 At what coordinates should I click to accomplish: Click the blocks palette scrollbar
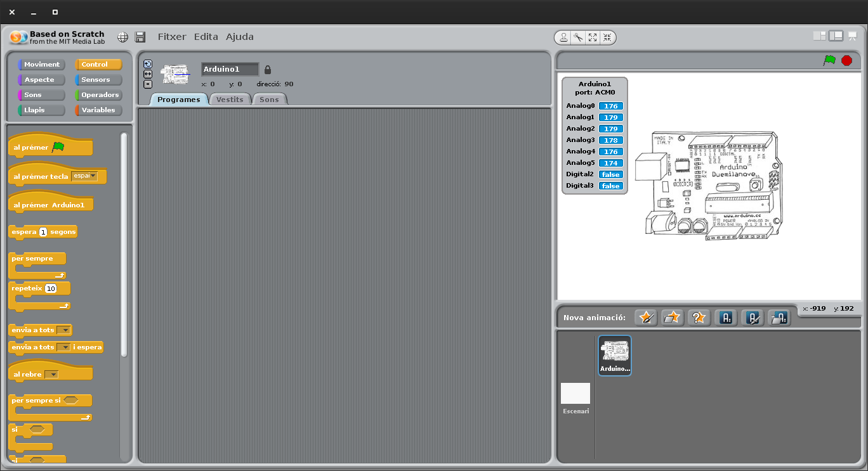[124, 244]
